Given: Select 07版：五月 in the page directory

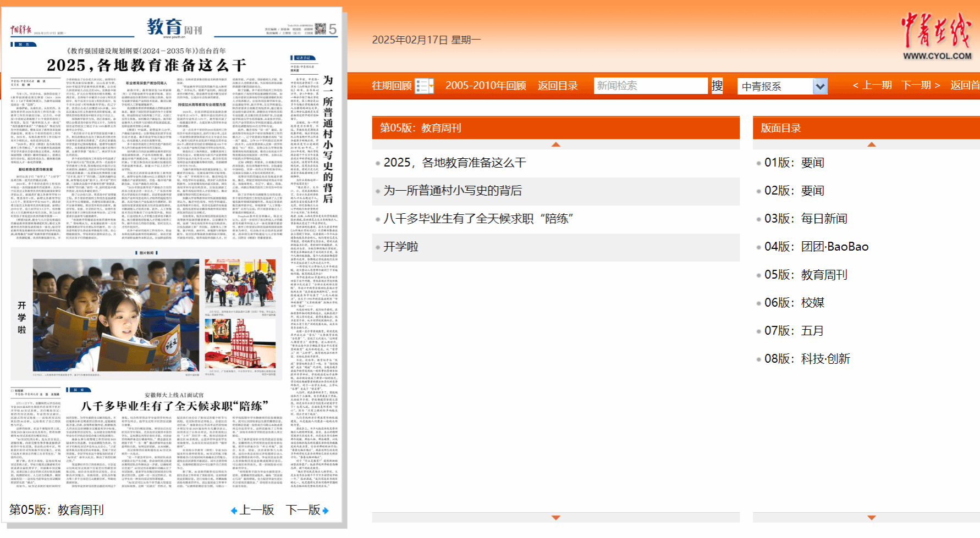Looking at the screenshot, I should coord(794,331).
